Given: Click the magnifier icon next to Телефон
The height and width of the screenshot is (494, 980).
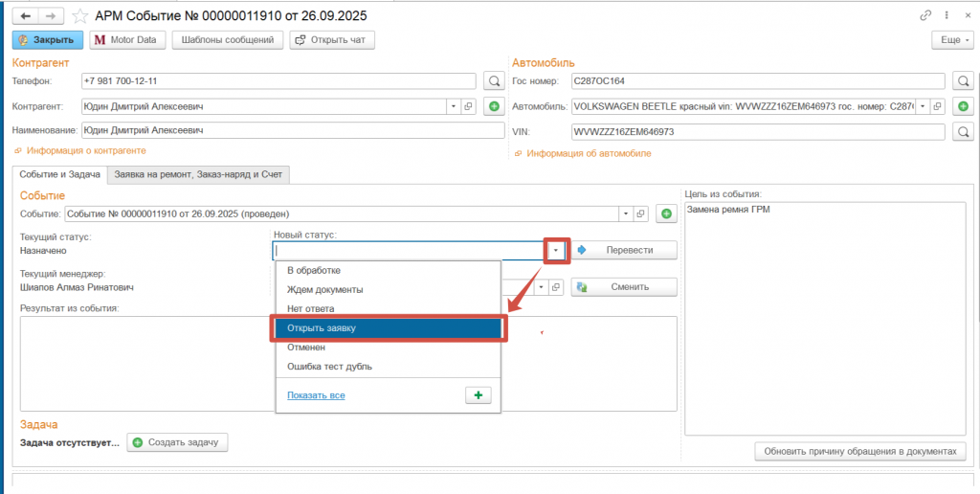Looking at the screenshot, I should pos(494,81).
